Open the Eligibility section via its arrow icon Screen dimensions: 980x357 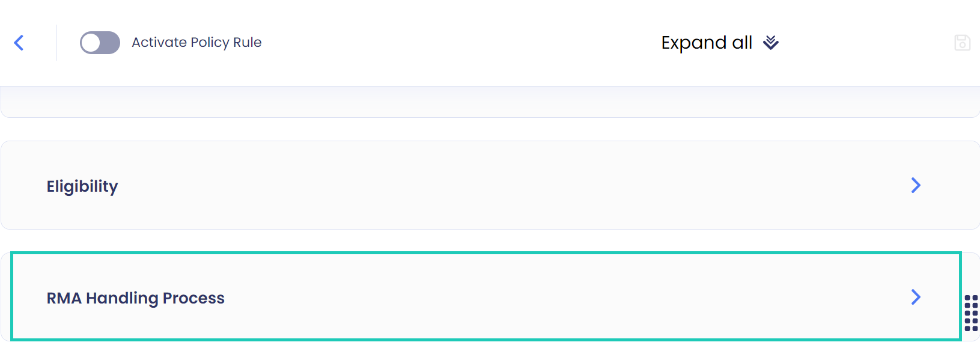coord(916,185)
